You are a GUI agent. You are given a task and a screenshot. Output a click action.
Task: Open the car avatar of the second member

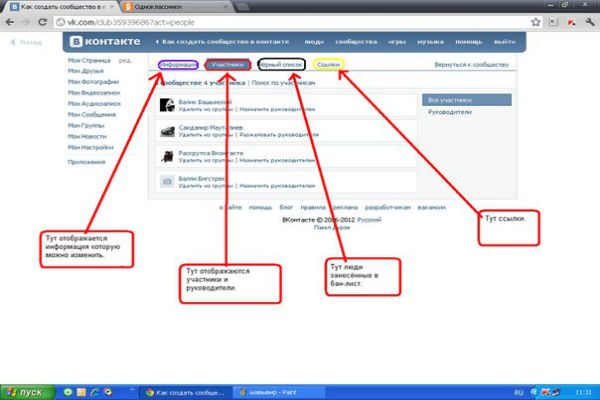(167, 131)
